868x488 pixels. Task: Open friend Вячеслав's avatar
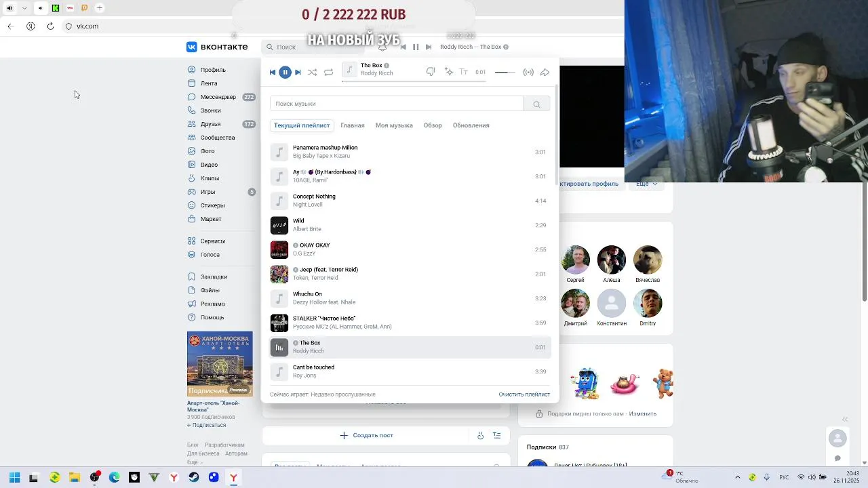[x=648, y=260]
